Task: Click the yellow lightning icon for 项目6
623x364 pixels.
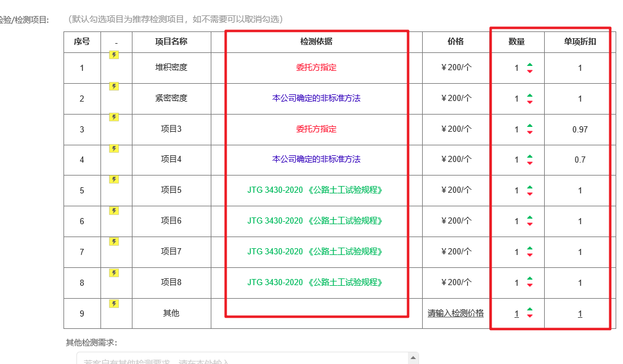Action: 114,211
